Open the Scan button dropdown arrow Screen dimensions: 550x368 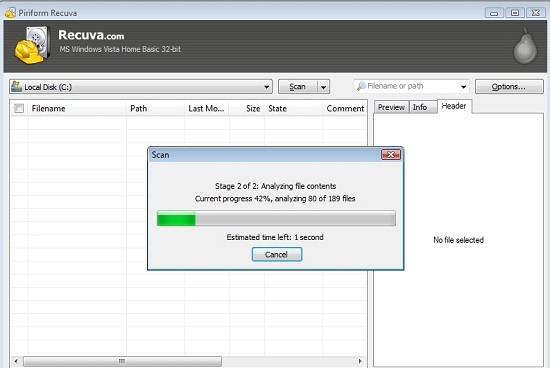(323, 87)
